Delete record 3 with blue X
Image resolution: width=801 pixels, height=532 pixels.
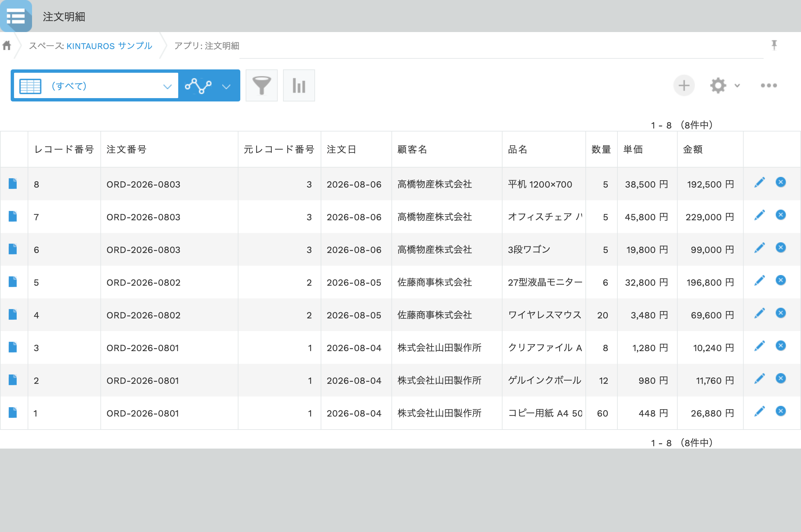(x=781, y=346)
